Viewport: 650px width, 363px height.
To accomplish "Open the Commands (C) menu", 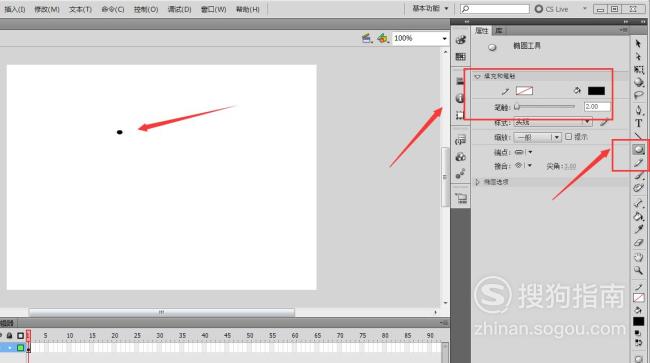I will pos(113,9).
